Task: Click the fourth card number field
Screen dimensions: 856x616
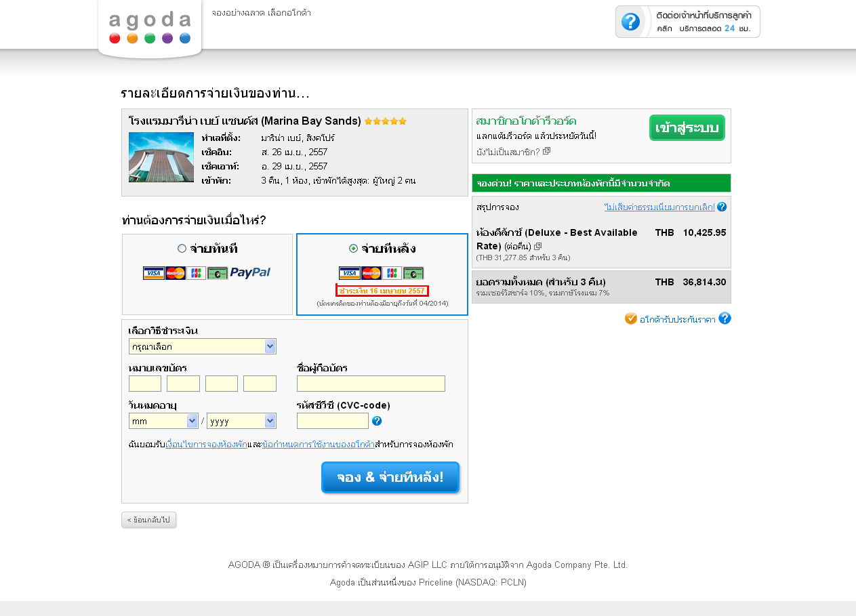Action: [260, 384]
